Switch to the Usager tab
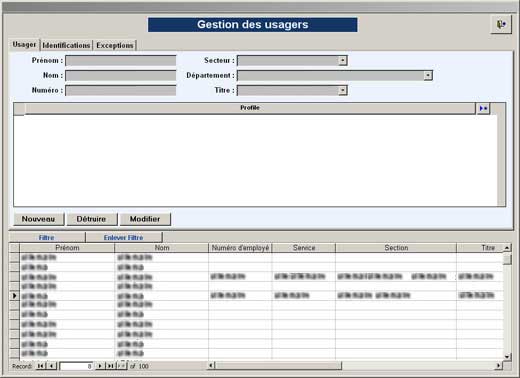The width and height of the screenshot is (520, 378). click(x=24, y=44)
